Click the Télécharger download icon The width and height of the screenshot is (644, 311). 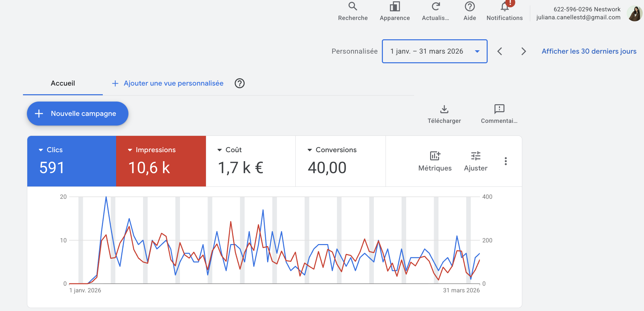tap(444, 109)
